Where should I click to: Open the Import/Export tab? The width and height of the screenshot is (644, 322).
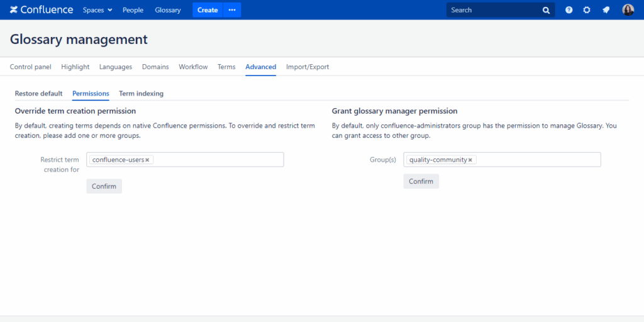[x=307, y=67]
